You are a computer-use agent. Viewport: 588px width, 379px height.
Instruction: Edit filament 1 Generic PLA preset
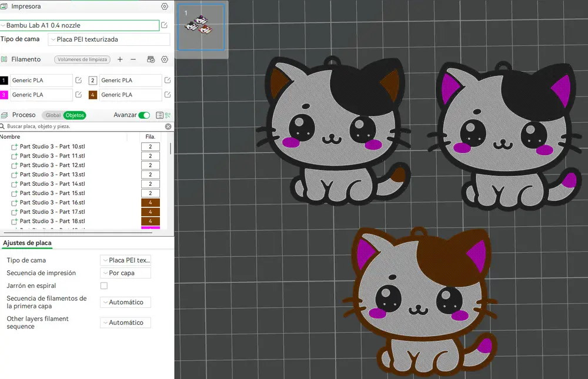(78, 81)
